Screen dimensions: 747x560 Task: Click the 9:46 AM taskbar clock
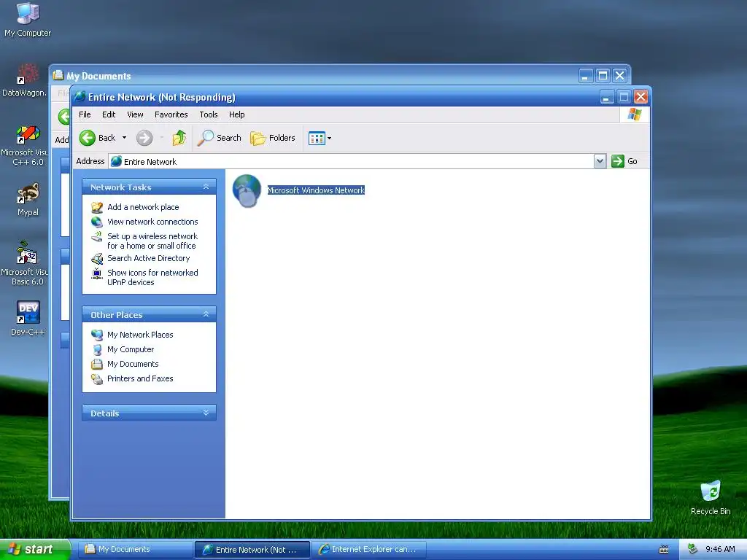720,550
